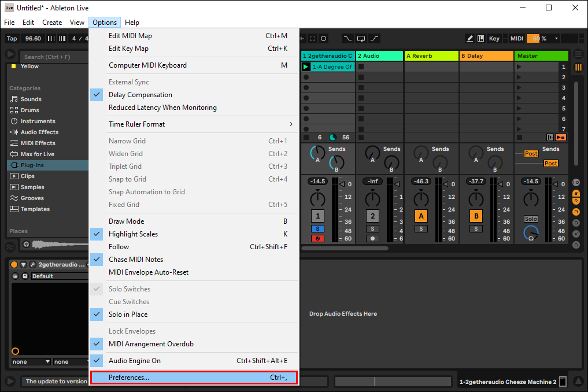The image size is (588, 392).
Task: Launch Master scene 1
Action: tap(519, 66)
